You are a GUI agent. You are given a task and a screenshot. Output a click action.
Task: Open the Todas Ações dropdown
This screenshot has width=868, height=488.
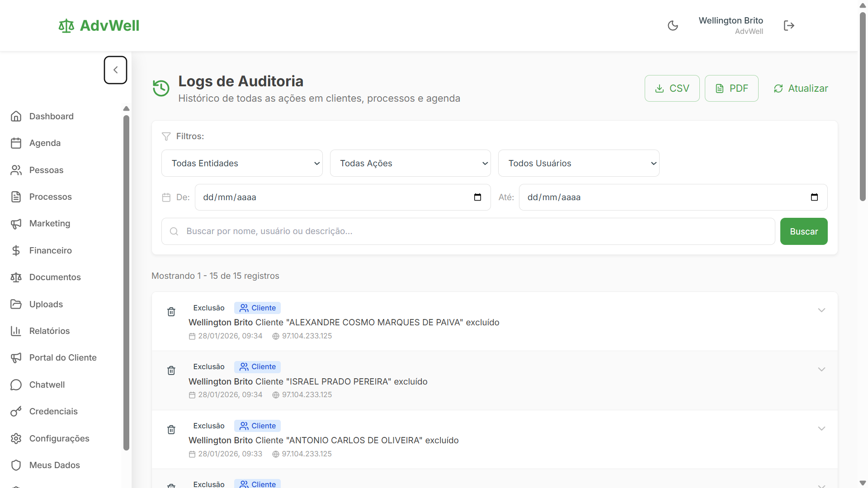coord(410,163)
